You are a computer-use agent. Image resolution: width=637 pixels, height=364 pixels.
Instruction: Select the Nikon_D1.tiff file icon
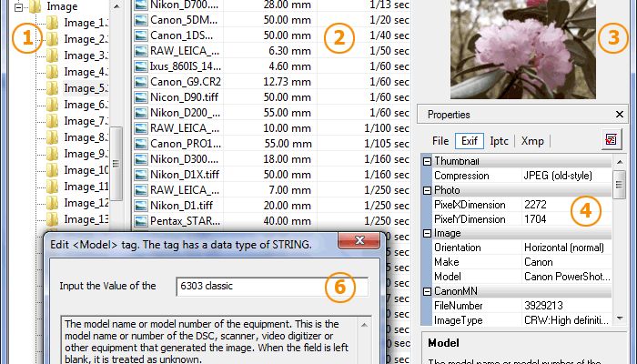click(x=141, y=205)
